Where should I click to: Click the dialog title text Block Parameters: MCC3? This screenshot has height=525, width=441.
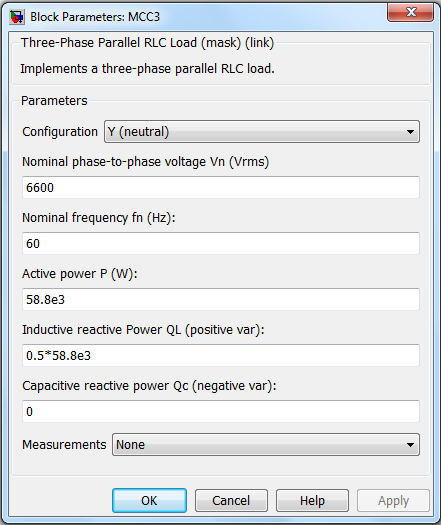tap(95, 17)
